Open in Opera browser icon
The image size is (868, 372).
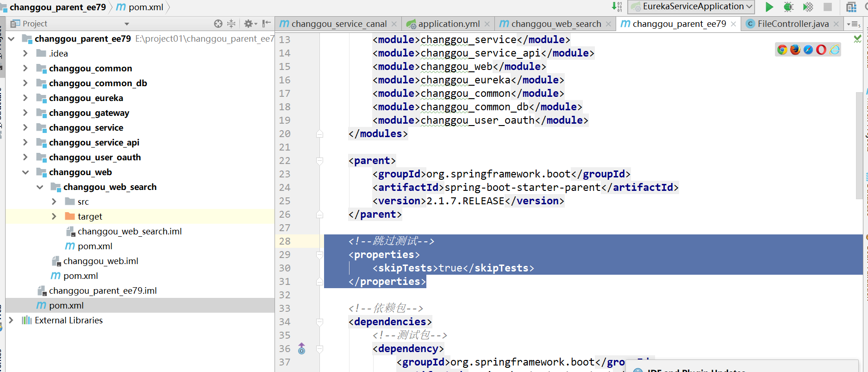pos(821,50)
